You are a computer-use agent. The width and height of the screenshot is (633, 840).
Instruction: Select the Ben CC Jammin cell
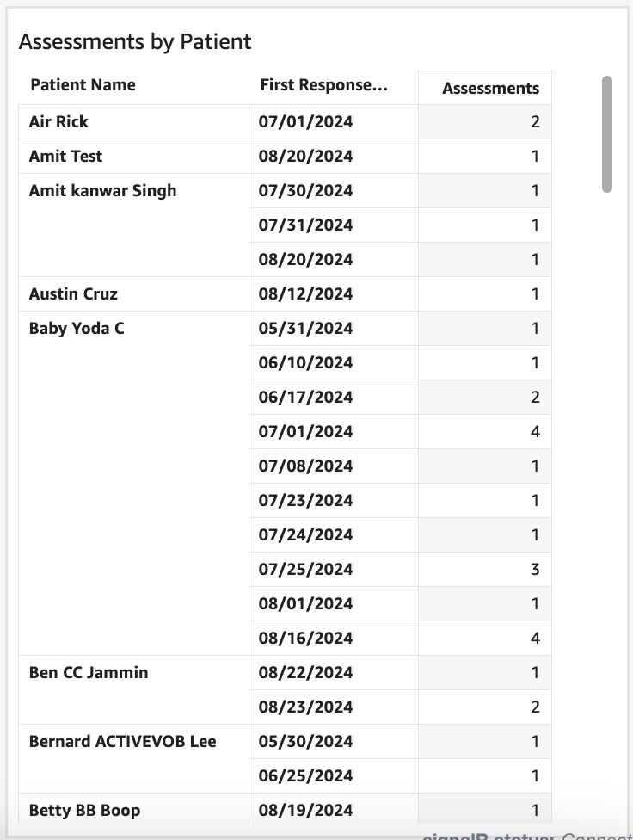[x=89, y=673]
